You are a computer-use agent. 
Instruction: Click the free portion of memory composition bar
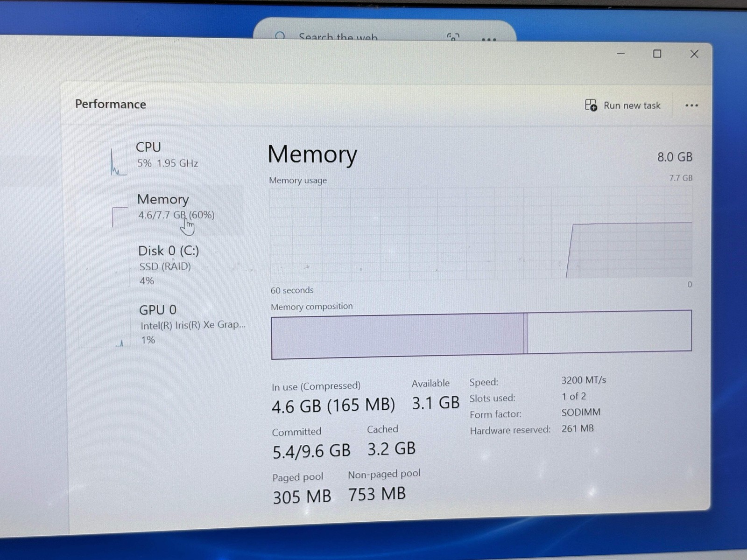[x=609, y=331]
